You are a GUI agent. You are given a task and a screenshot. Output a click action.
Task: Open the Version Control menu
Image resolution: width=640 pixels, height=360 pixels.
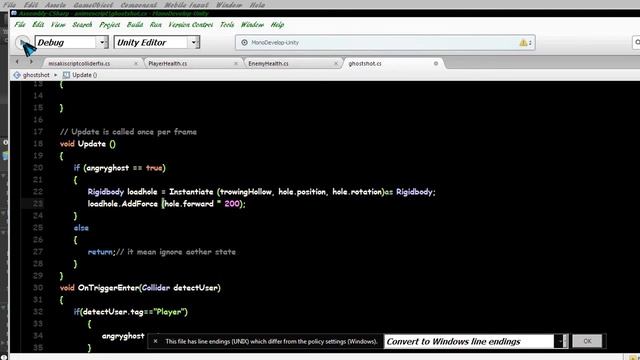(x=191, y=24)
